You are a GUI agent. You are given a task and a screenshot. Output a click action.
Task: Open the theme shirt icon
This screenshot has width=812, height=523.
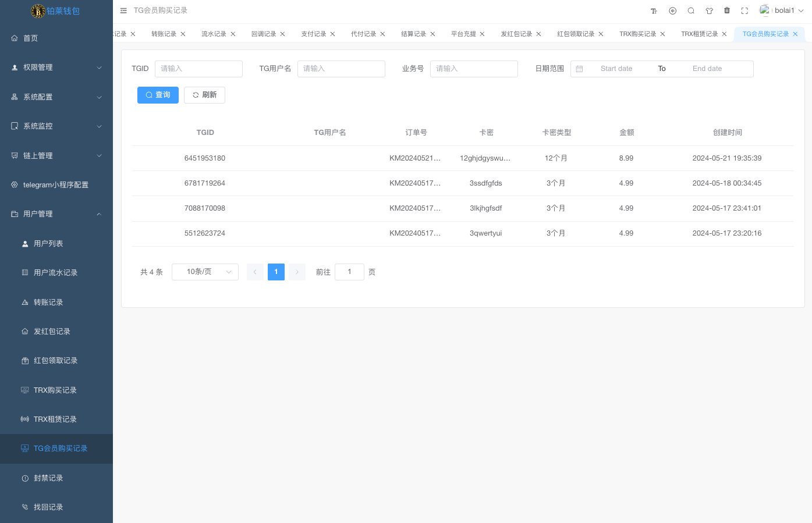709,11
